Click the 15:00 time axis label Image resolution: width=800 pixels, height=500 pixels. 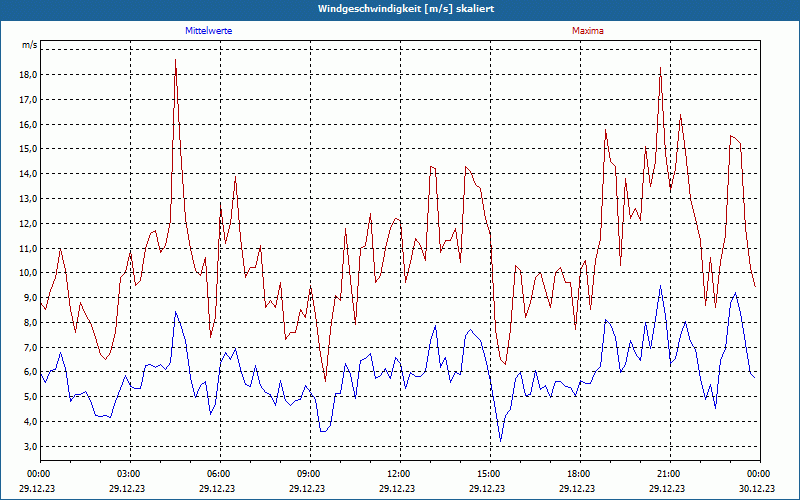[490, 474]
